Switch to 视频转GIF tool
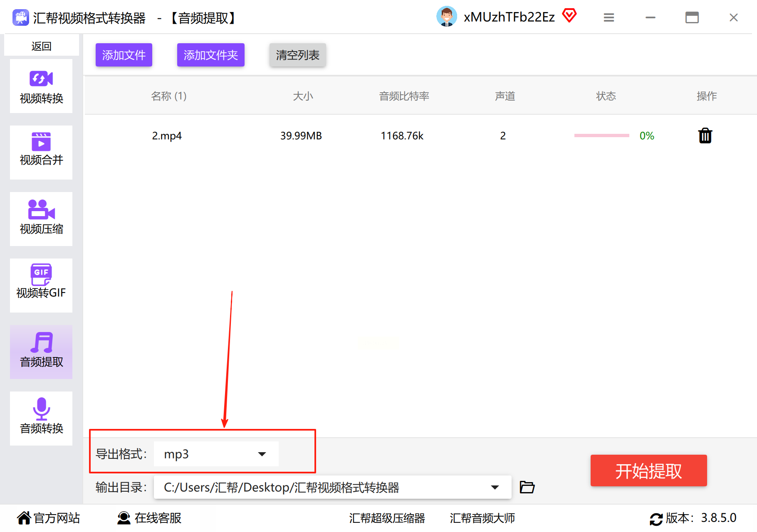 point(41,286)
